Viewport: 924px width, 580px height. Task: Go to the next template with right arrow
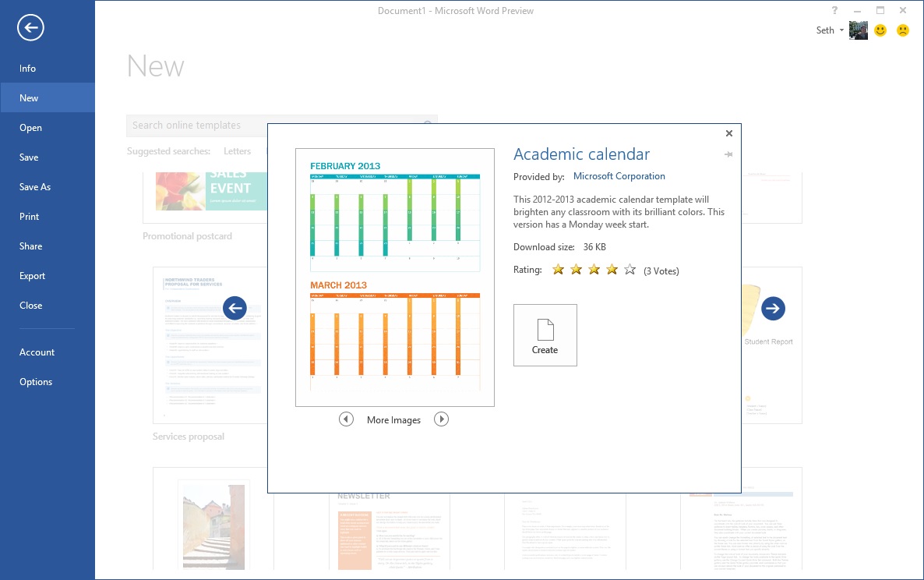(x=772, y=308)
